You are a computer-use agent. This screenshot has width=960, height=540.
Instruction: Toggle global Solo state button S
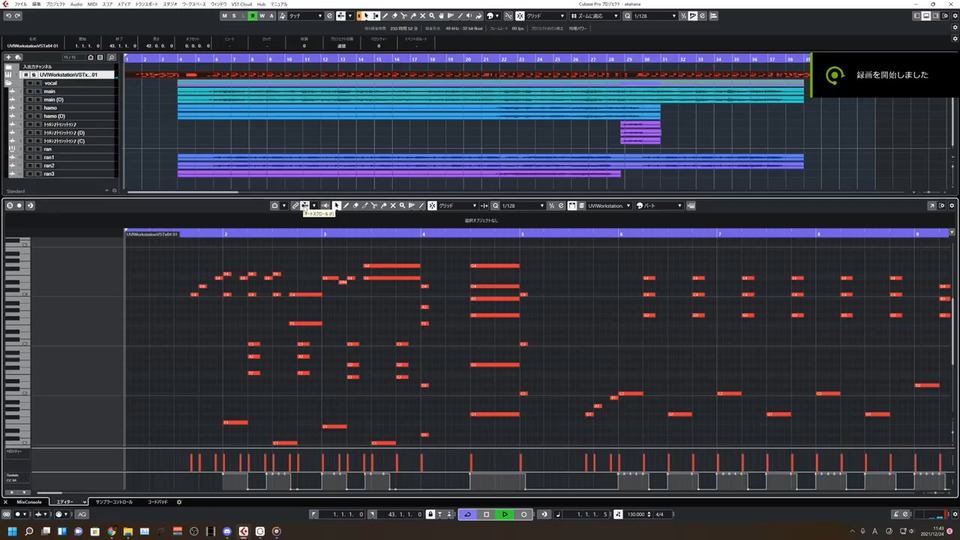pos(233,16)
